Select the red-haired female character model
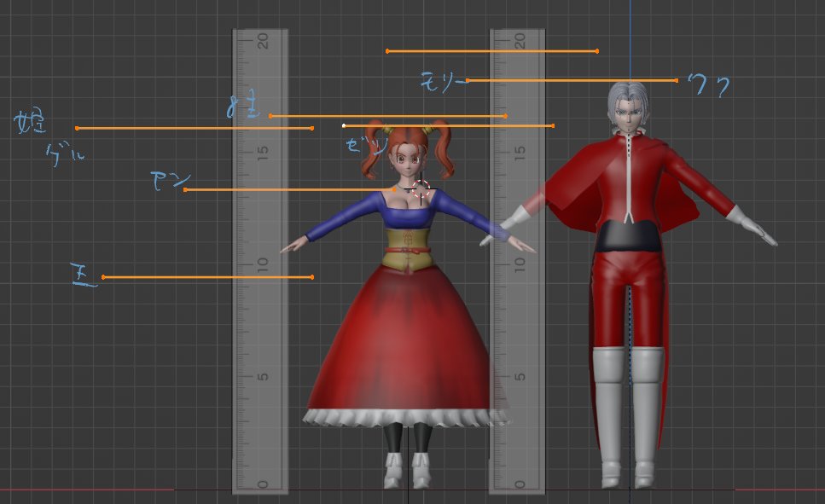Viewport: 825px width, 504px height. [408, 305]
